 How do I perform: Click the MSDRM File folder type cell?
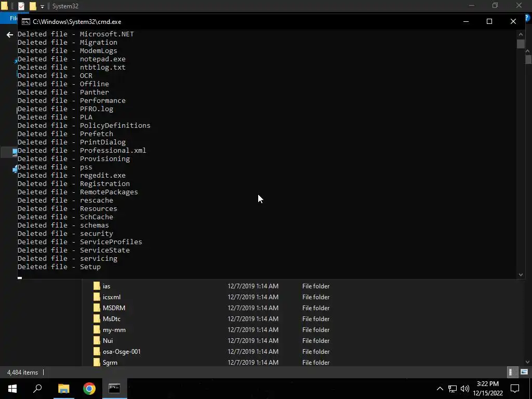(x=316, y=308)
